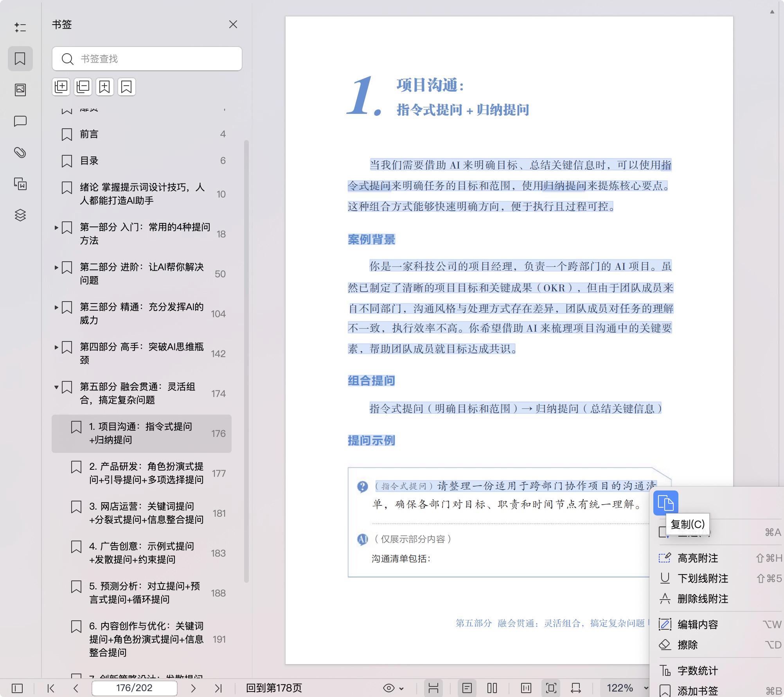
Task: Expand the 第一部分 入门 bookmark
Action: 56,227
